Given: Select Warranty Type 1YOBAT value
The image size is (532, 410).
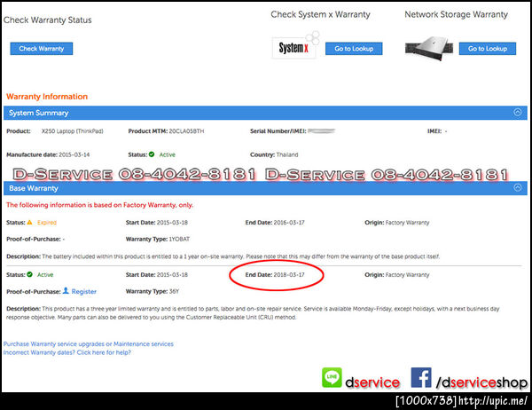Looking at the screenshot, I should coord(179,239).
